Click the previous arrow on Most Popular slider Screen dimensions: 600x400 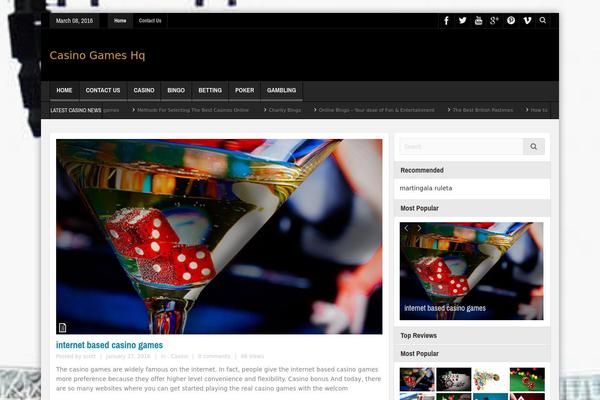pyautogui.click(x=406, y=228)
